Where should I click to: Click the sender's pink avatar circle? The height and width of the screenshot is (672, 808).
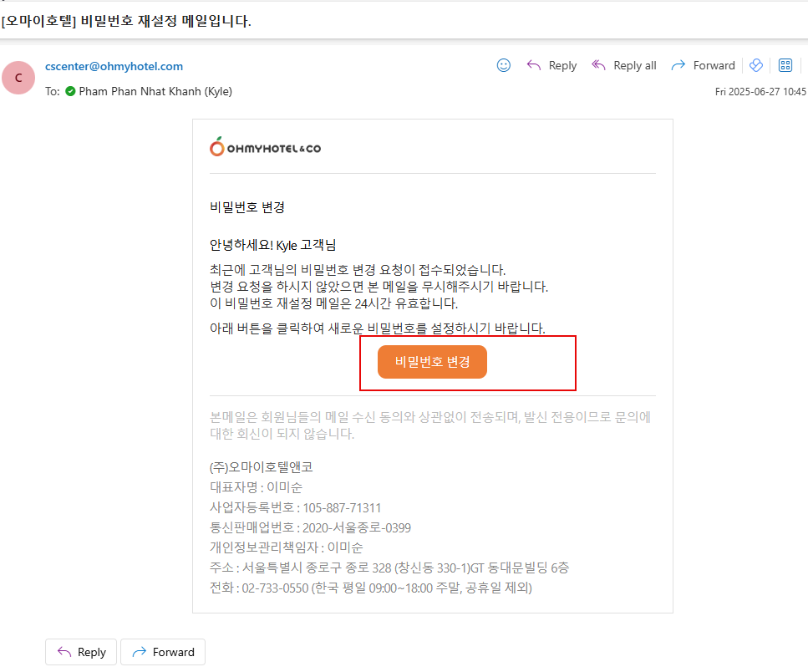click(x=19, y=78)
